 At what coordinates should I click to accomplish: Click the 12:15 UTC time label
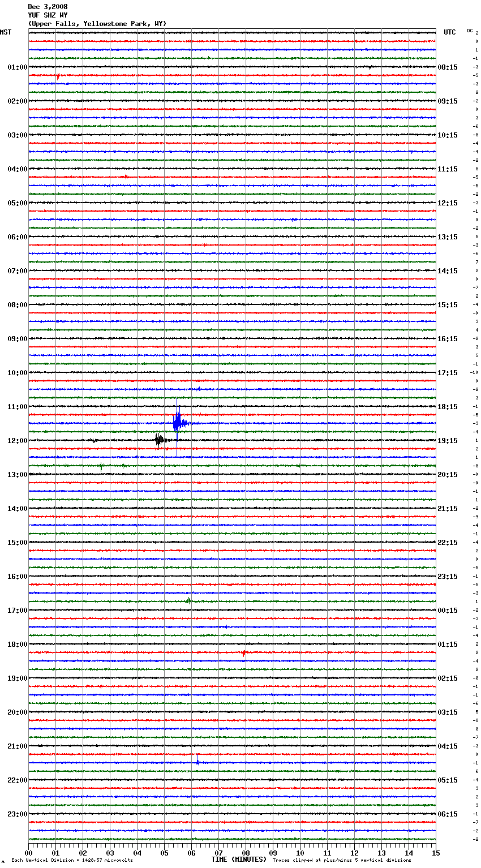pyautogui.click(x=448, y=203)
